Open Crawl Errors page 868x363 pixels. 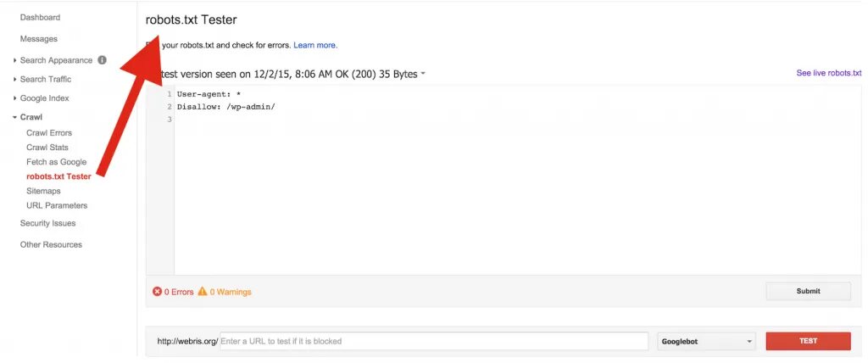[x=49, y=133]
